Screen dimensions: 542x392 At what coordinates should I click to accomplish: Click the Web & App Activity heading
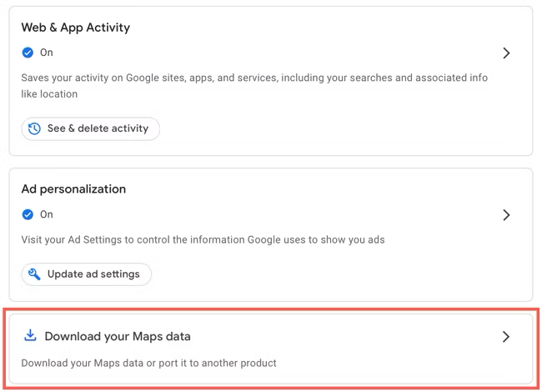pyautogui.click(x=76, y=28)
